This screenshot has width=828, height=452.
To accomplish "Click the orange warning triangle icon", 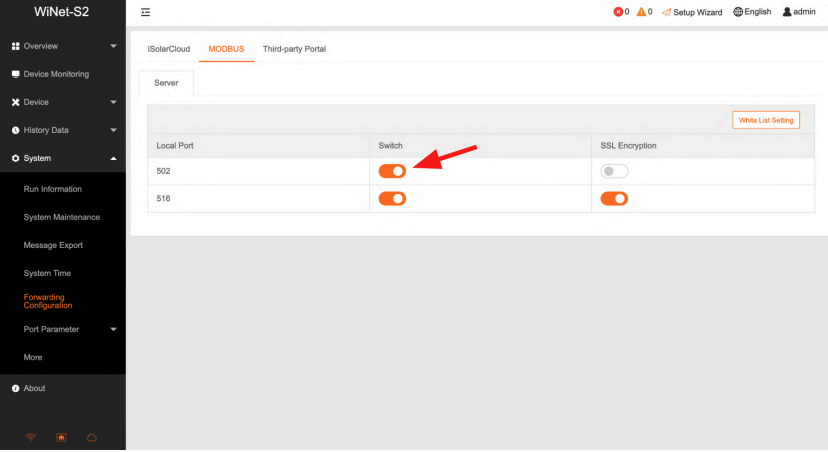I will [x=641, y=12].
